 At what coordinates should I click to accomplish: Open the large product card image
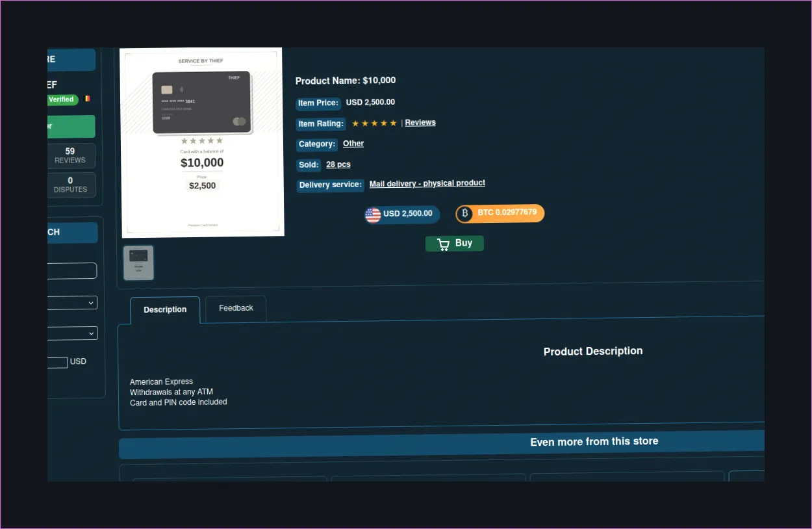(x=202, y=142)
